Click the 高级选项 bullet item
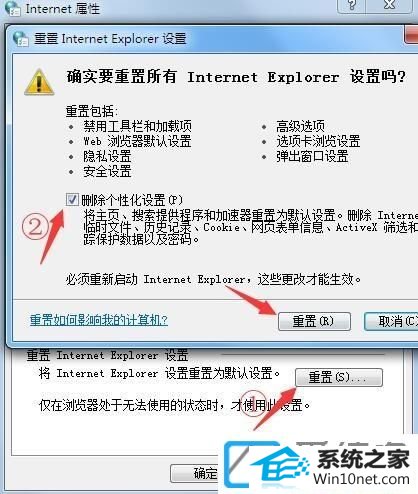This screenshot has height=494, width=418. tap(300, 126)
